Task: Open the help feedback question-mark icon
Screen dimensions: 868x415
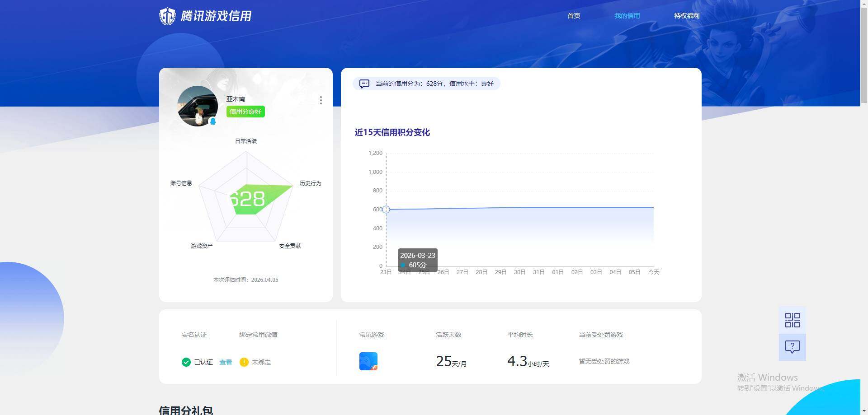Action: point(792,347)
